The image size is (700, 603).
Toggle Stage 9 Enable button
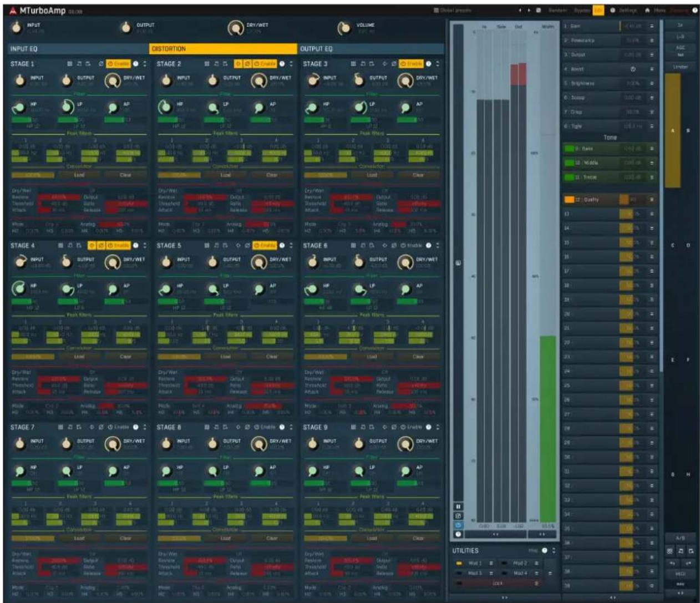411,427
